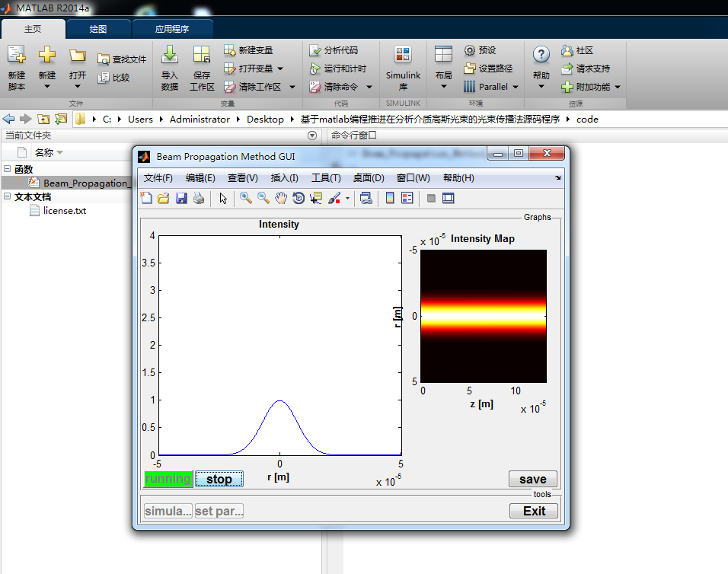Screen dimensions: 728x574
Task: Click Request Support (请求支持) icon
Action: click(567, 69)
